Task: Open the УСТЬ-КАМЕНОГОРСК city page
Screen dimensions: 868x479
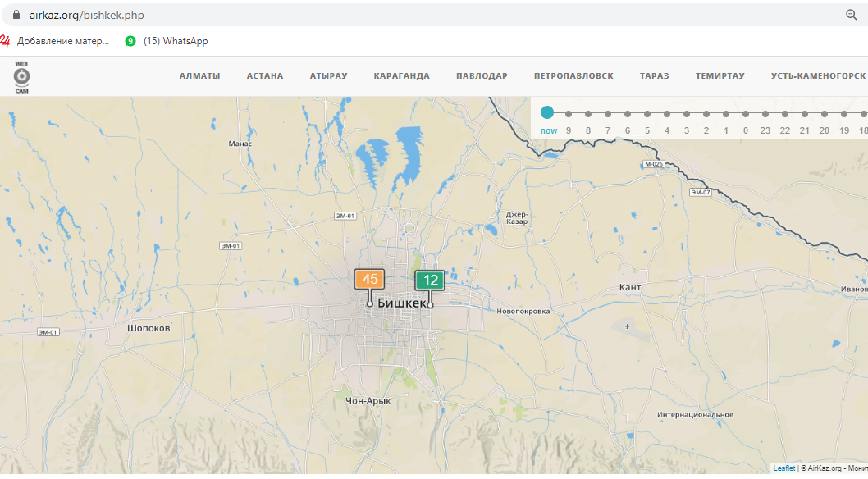Action: [817, 76]
